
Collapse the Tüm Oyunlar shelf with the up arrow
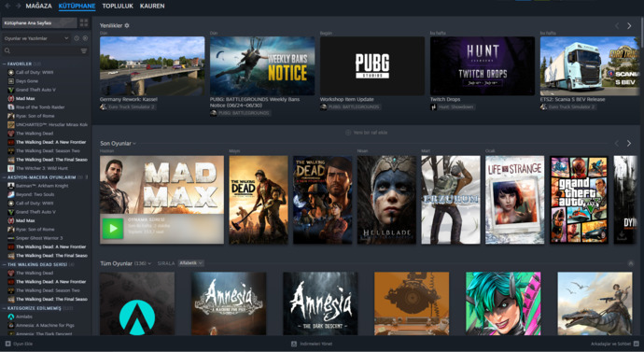(x=630, y=263)
